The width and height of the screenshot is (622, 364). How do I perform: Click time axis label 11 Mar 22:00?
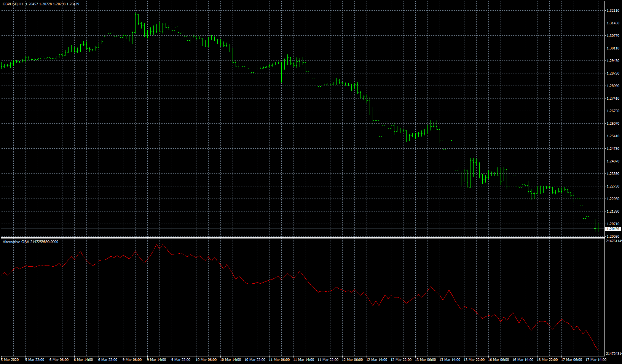click(328, 360)
